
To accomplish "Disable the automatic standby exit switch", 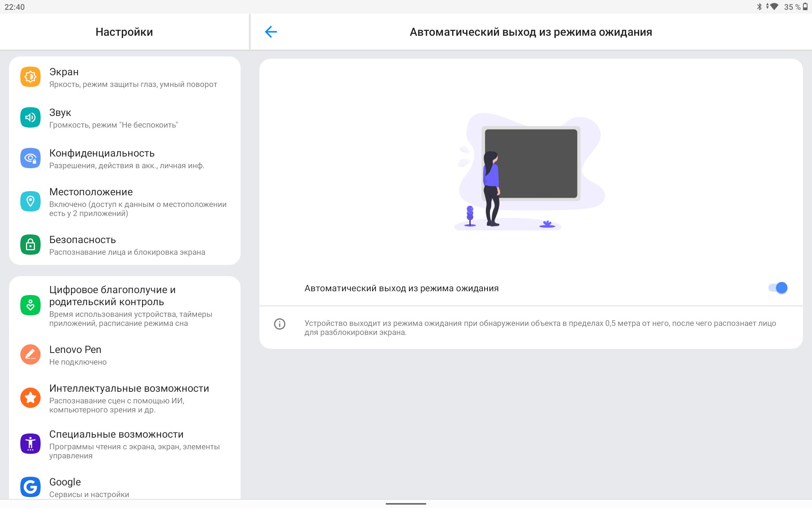I will pos(778,288).
